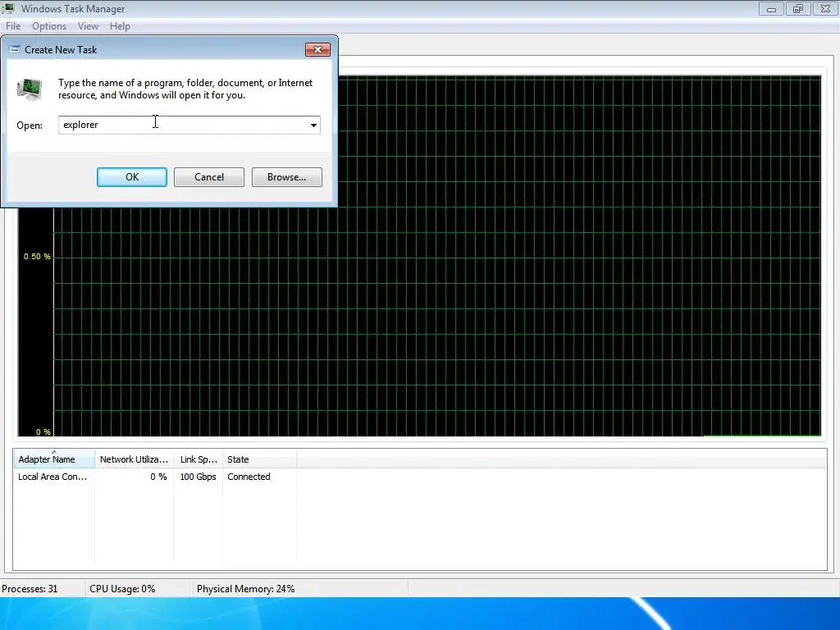Open the Options menu
This screenshot has width=840, height=630.
click(x=49, y=26)
